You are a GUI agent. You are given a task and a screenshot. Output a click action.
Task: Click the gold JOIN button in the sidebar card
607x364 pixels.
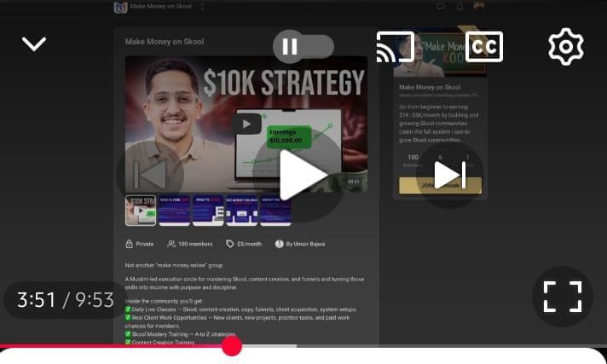(440, 186)
